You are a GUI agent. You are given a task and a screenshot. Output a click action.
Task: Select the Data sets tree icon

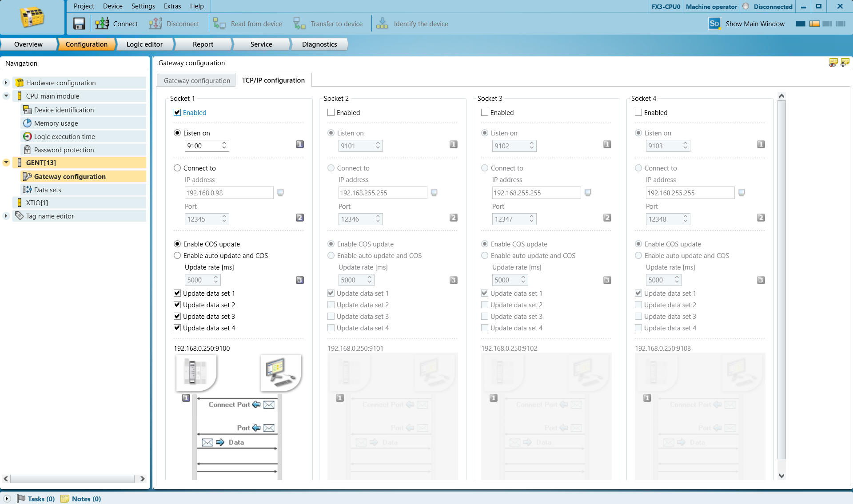28,190
